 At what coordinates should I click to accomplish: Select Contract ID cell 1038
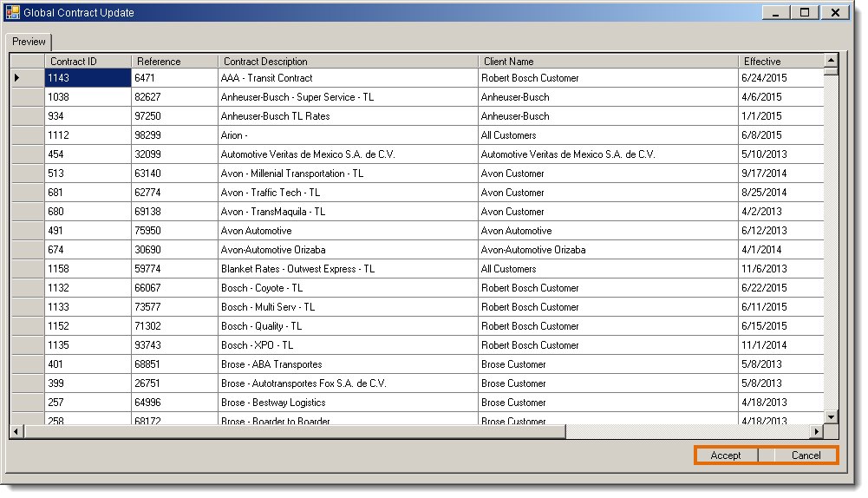88,97
